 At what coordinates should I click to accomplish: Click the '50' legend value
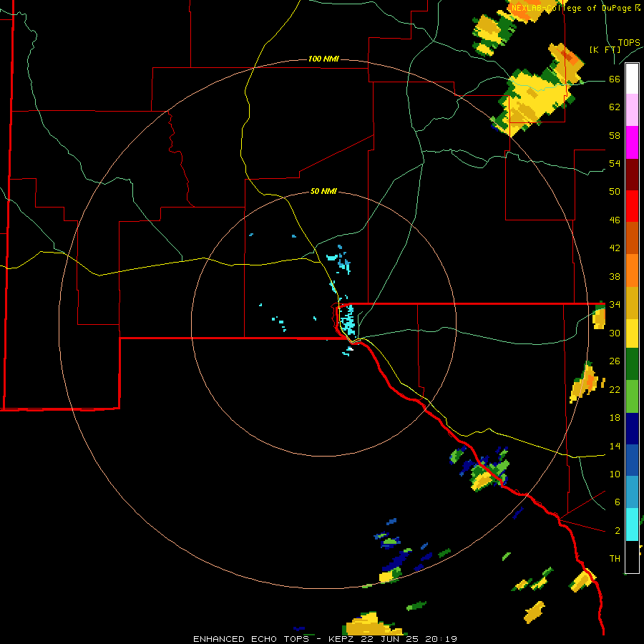point(615,191)
